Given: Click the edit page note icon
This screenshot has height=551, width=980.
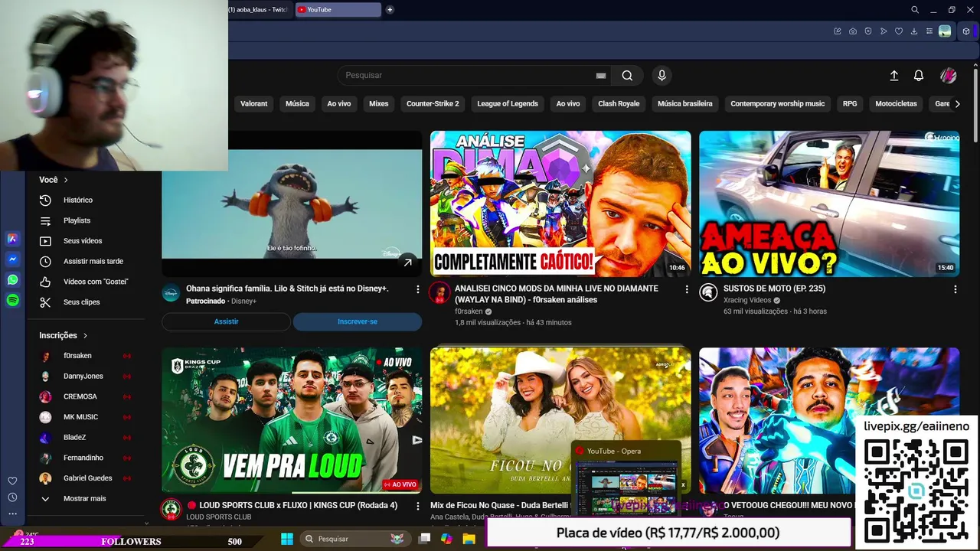Looking at the screenshot, I should [x=838, y=31].
